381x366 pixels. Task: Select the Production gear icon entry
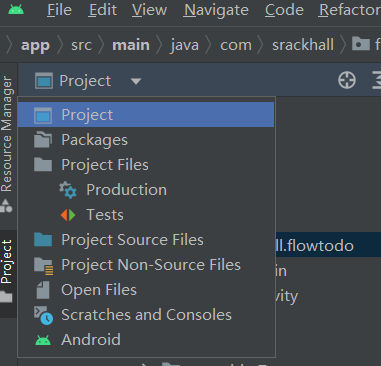(x=68, y=190)
